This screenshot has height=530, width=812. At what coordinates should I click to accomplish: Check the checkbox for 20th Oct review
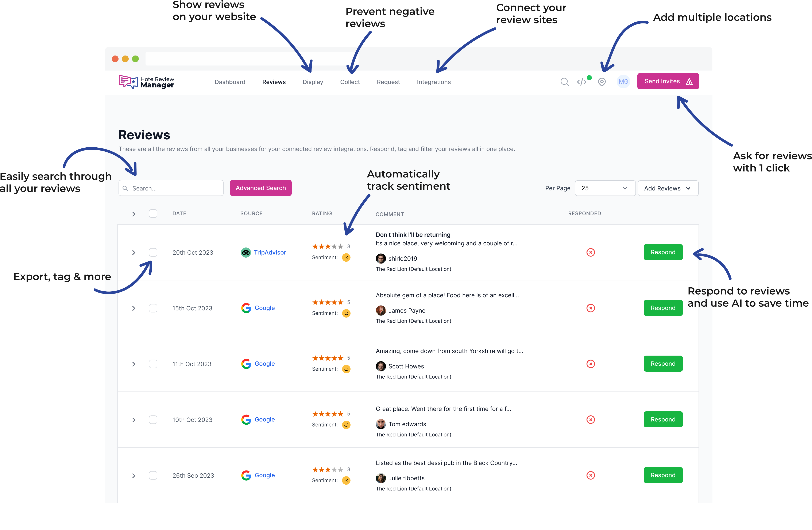tap(153, 252)
